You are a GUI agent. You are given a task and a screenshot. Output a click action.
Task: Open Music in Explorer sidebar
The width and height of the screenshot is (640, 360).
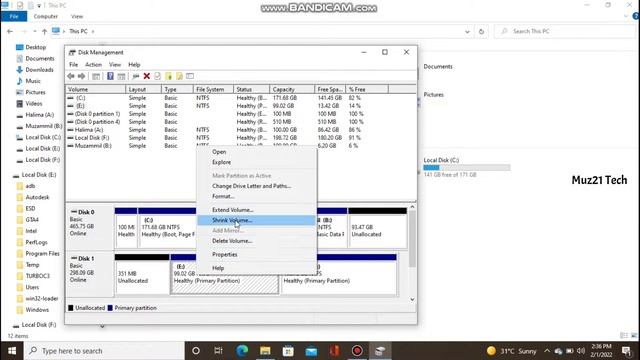coord(33,81)
